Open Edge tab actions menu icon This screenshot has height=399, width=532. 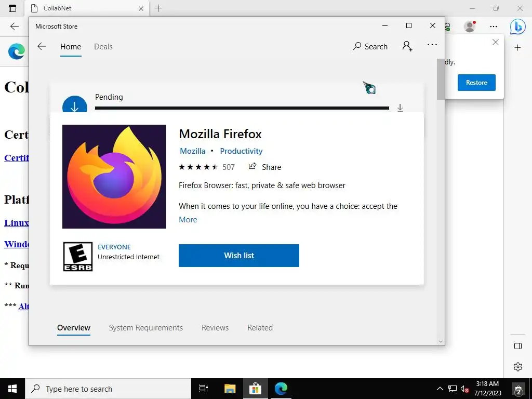click(x=12, y=8)
